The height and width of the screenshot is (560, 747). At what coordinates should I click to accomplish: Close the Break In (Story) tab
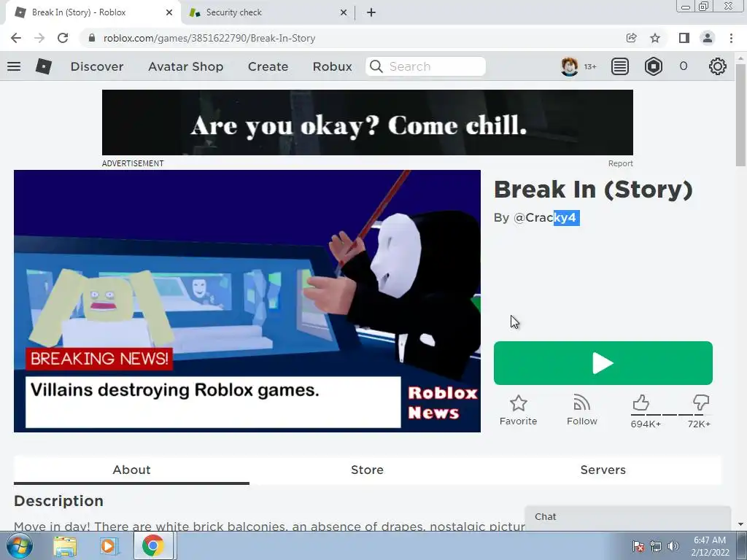click(x=169, y=12)
